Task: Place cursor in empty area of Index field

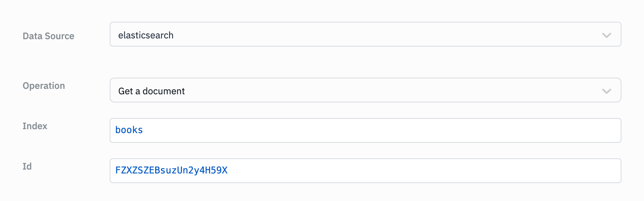Action: [389, 130]
